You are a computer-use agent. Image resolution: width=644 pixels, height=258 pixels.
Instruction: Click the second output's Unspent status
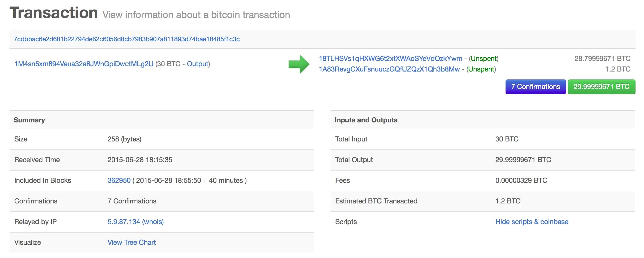pos(481,69)
